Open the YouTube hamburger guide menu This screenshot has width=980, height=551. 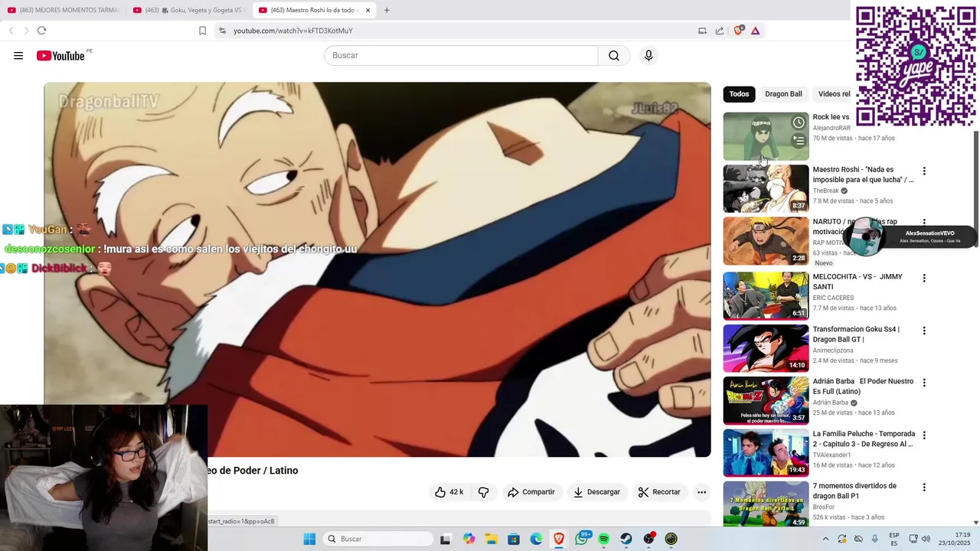tap(18, 55)
